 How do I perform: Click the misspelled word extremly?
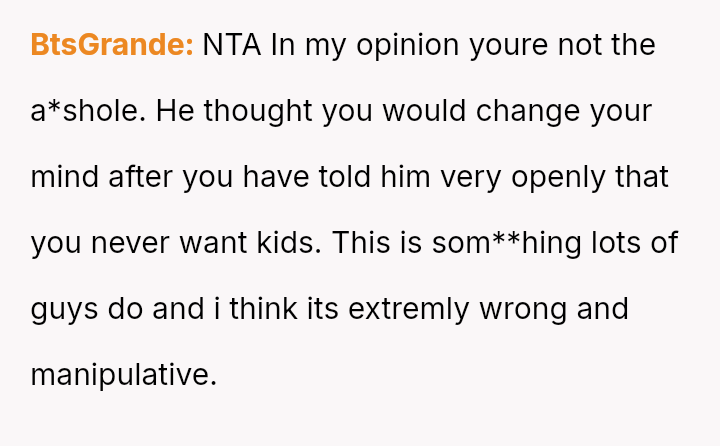tap(409, 309)
